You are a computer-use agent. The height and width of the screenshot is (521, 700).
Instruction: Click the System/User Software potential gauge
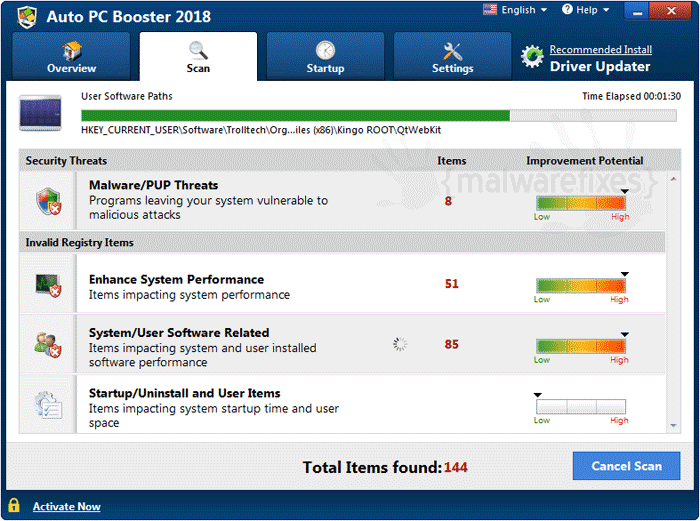[x=581, y=346]
